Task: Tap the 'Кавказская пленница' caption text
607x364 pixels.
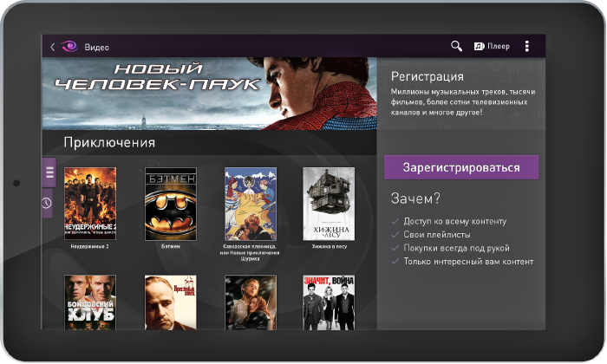Action: 250,252
